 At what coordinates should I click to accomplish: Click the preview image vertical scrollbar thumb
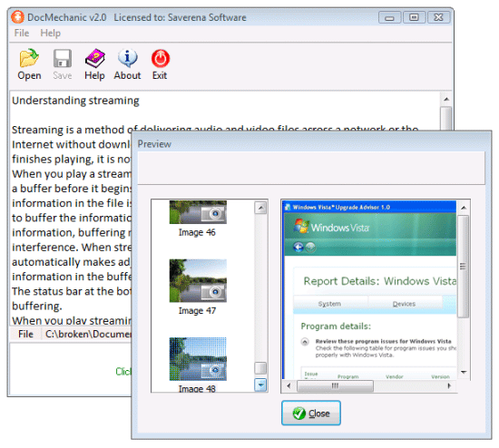click(463, 267)
